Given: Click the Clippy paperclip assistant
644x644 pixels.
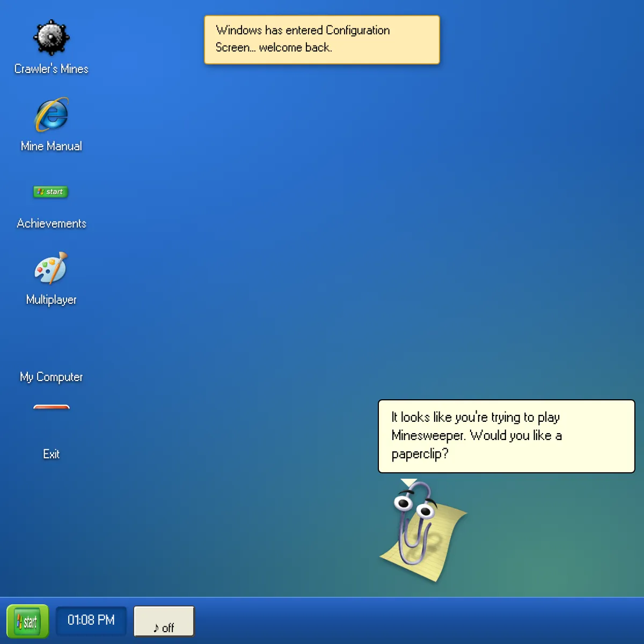Looking at the screenshot, I should 423,531.
